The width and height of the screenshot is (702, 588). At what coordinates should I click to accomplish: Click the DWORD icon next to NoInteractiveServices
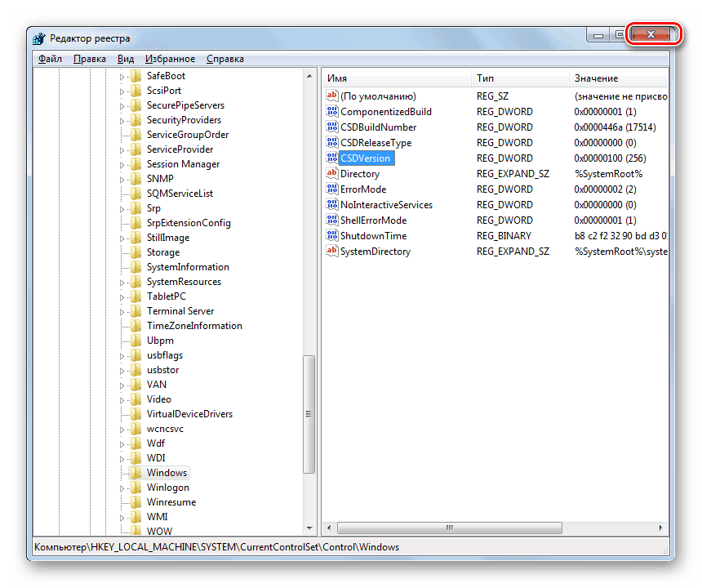point(331,205)
